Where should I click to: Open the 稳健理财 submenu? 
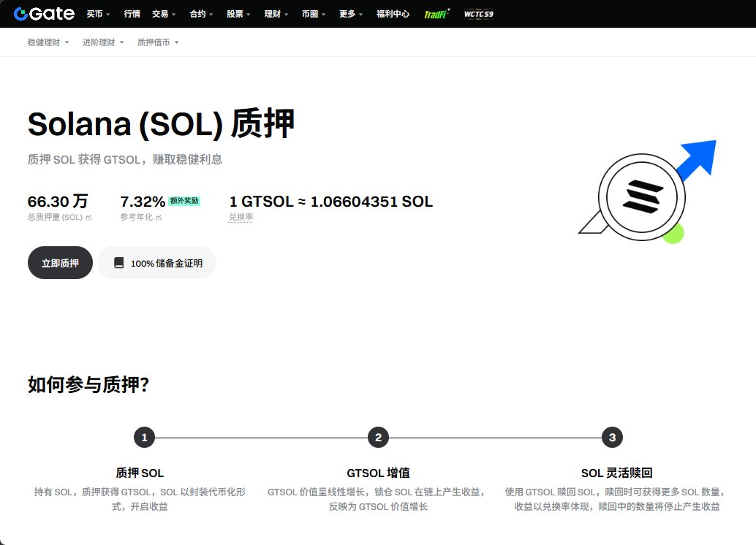click(x=48, y=42)
